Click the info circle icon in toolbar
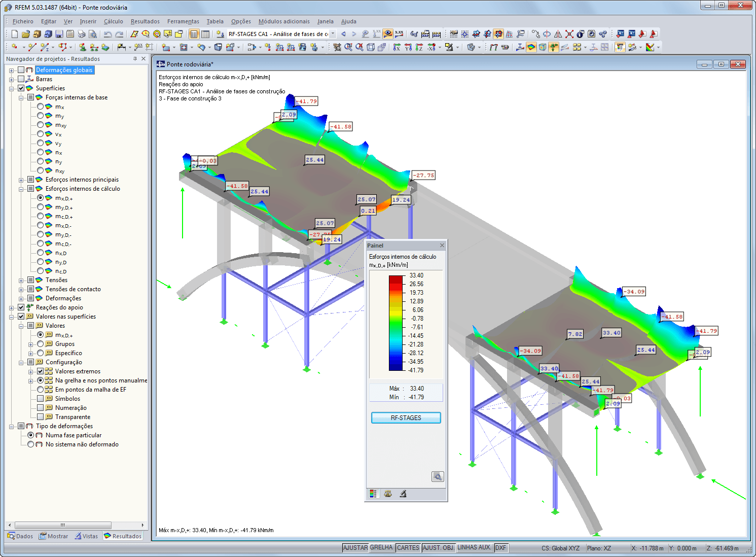The height and width of the screenshot is (557, 756). tap(581, 34)
